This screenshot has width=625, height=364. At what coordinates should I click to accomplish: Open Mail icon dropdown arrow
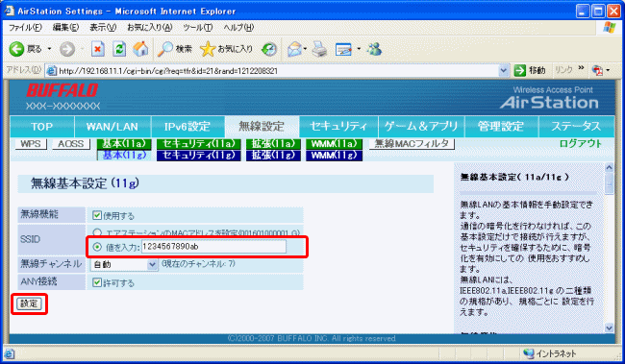[x=306, y=49]
